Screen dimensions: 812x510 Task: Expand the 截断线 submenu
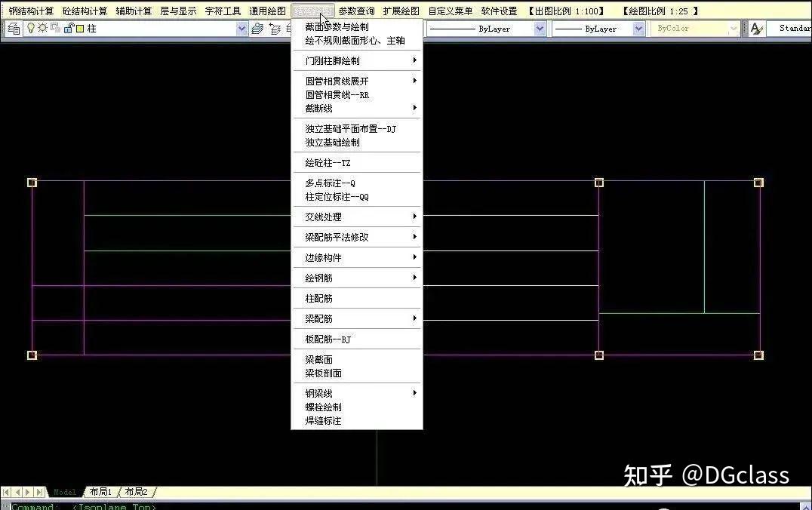click(x=357, y=108)
